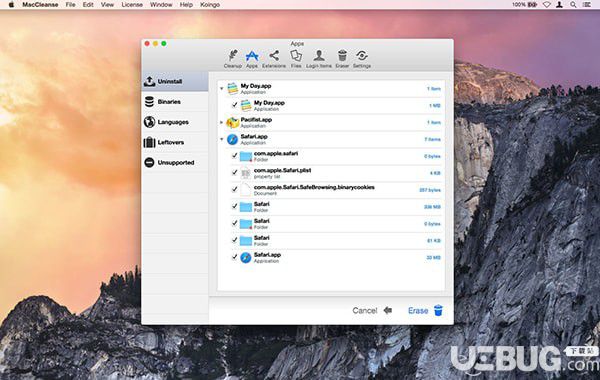Uncheck the com.apple.Safari.plist checkbox

click(234, 173)
